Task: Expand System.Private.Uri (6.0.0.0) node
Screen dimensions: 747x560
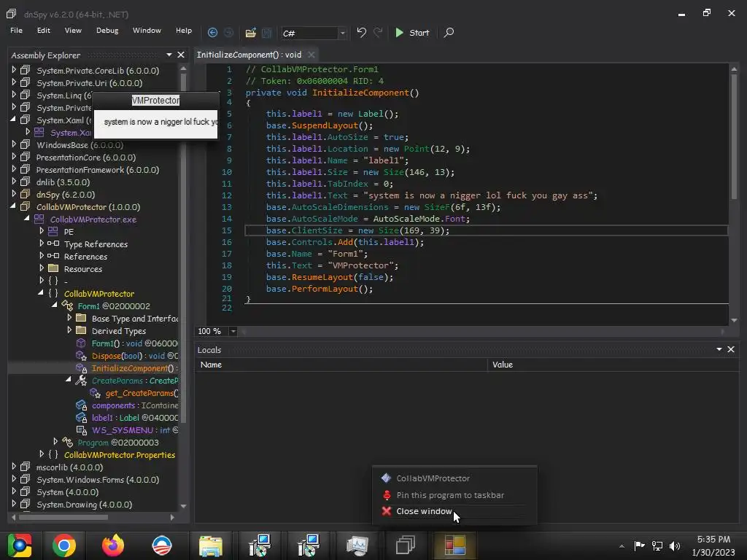Action: (x=14, y=82)
